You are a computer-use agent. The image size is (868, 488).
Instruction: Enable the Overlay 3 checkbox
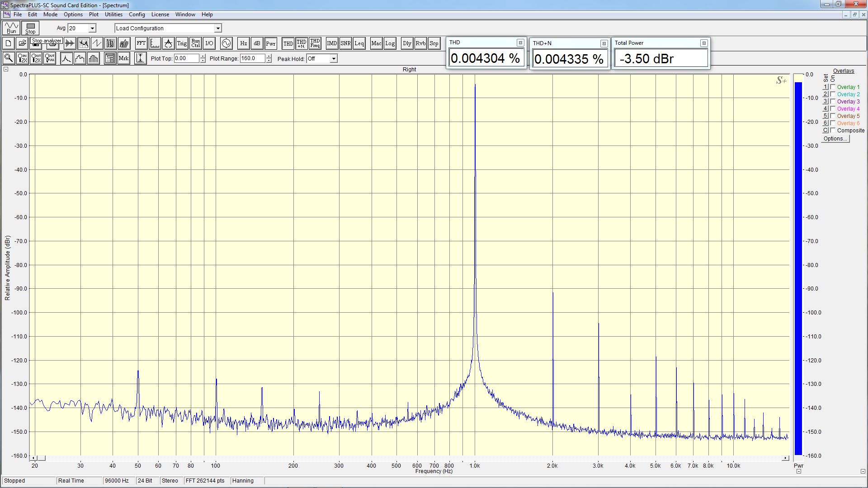(833, 101)
